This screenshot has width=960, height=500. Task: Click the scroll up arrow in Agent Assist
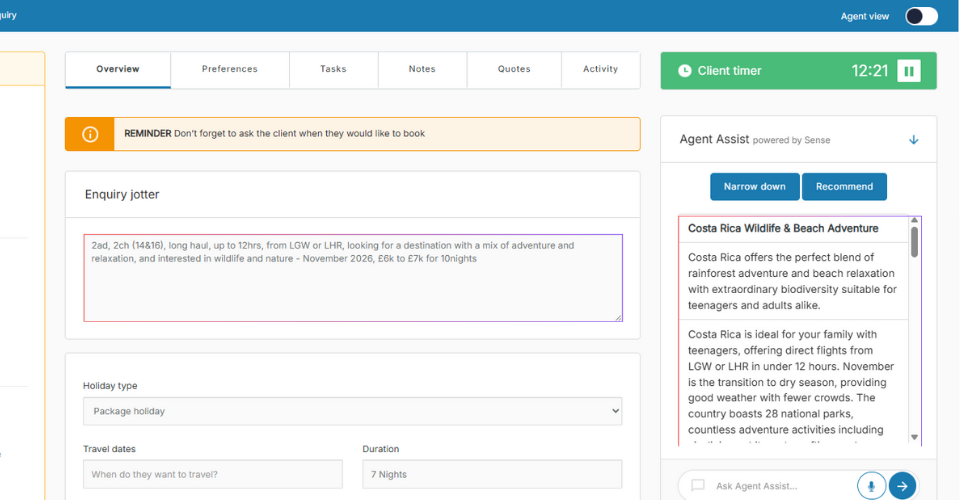(x=914, y=223)
